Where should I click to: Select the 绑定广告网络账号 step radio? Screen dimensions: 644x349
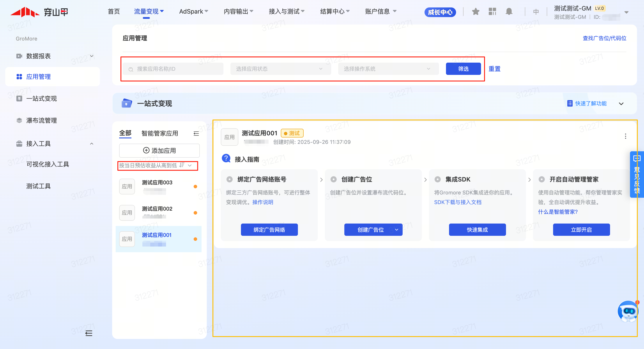[229, 179]
